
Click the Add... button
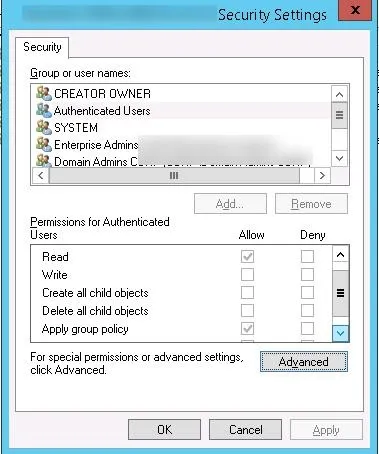pyautogui.click(x=230, y=204)
